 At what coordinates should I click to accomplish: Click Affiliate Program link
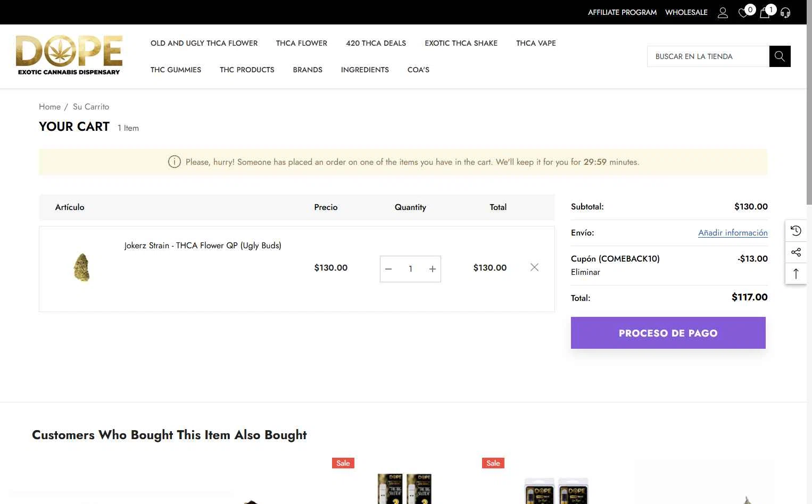[622, 12]
